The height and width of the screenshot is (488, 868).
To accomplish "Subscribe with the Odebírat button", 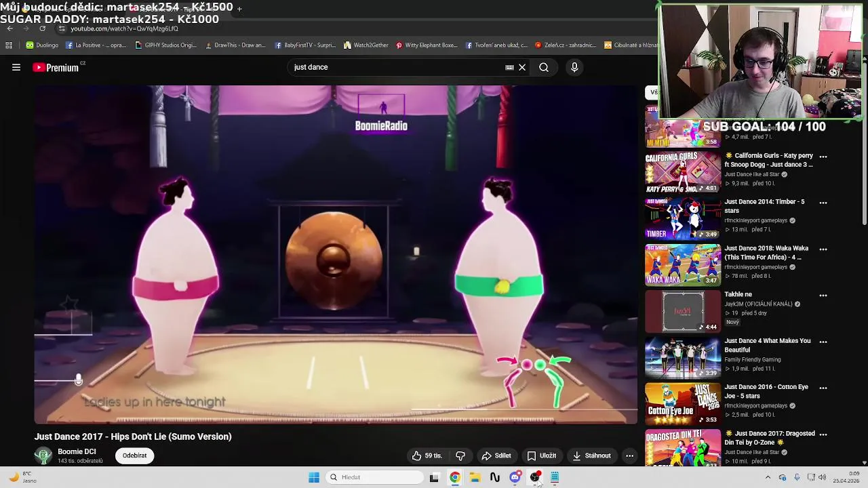I will 134,455.
